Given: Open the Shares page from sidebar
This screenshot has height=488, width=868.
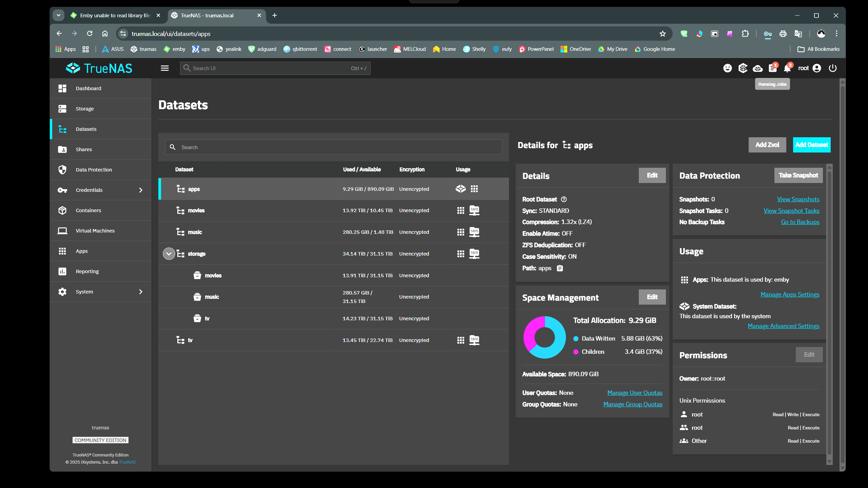Looking at the screenshot, I should (x=84, y=149).
